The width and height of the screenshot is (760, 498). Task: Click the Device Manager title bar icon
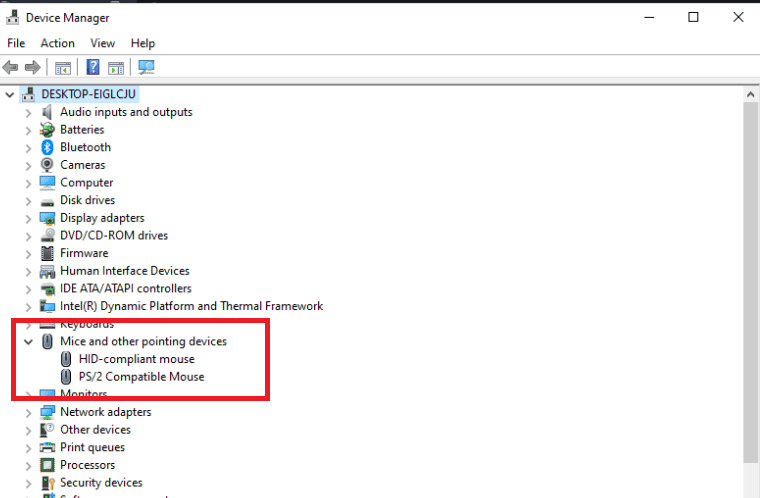click(13, 17)
